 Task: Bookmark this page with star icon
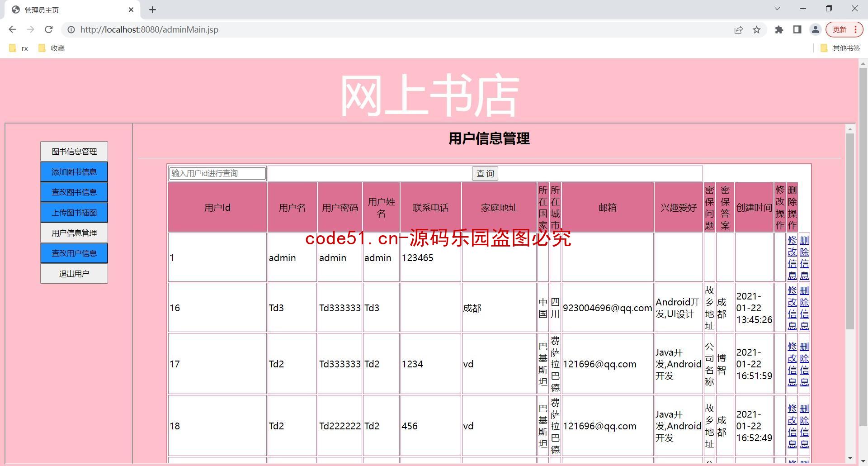coord(757,29)
